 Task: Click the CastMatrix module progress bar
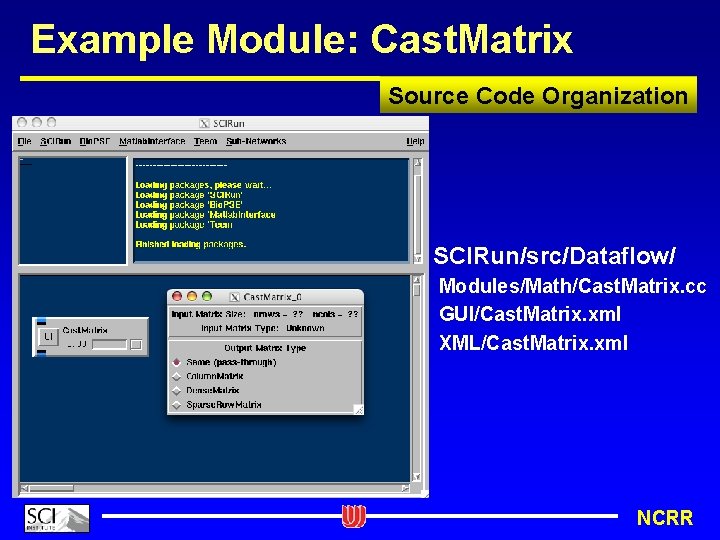pos(109,344)
